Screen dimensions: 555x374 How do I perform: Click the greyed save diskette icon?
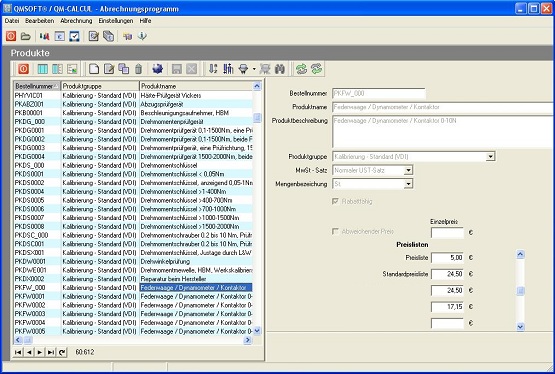point(177,69)
